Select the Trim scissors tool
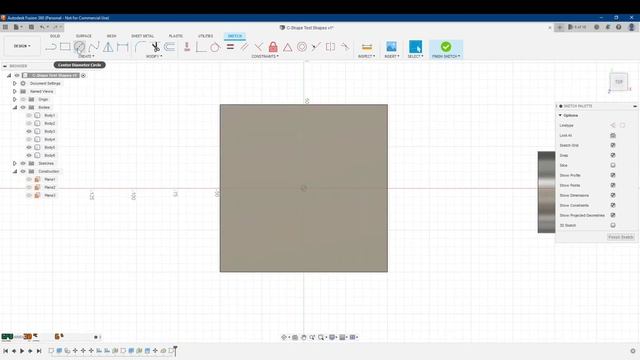 tap(155, 47)
